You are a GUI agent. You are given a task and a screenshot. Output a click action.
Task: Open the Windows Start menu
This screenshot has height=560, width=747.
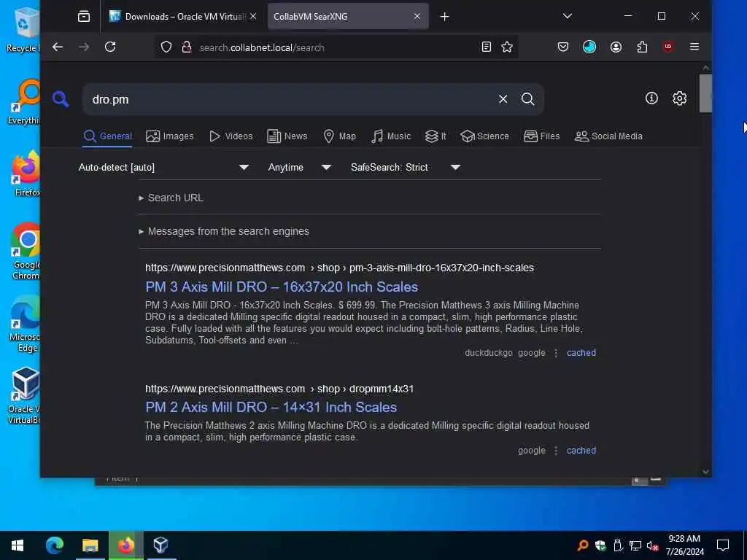(18, 545)
